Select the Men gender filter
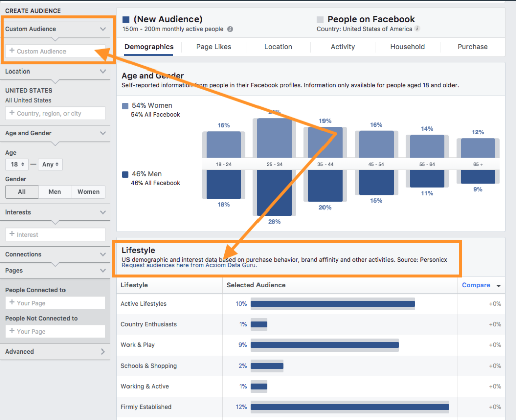This screenshot has height=420, width=516. 54,192
